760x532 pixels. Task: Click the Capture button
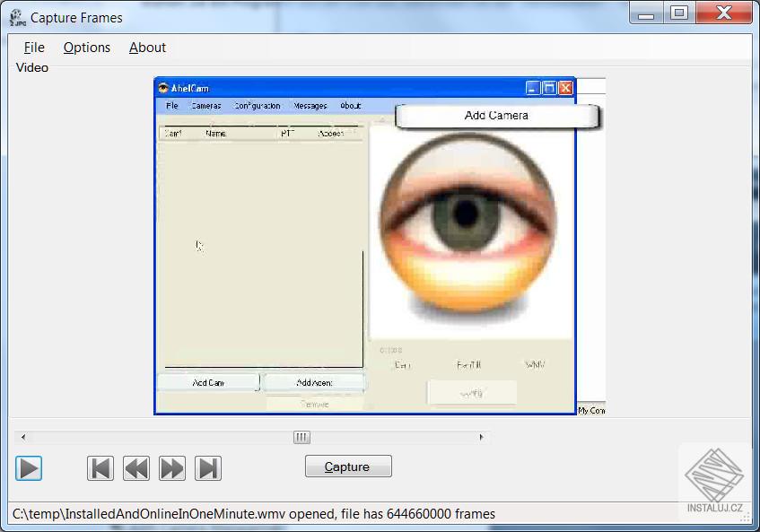(348, 467)
